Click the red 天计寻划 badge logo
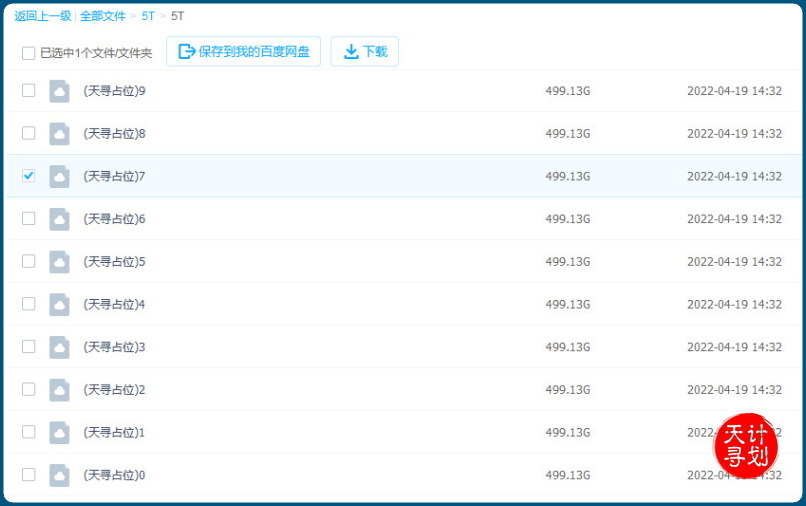The height and width of the screenshot is (506, 806). (745, 445)
